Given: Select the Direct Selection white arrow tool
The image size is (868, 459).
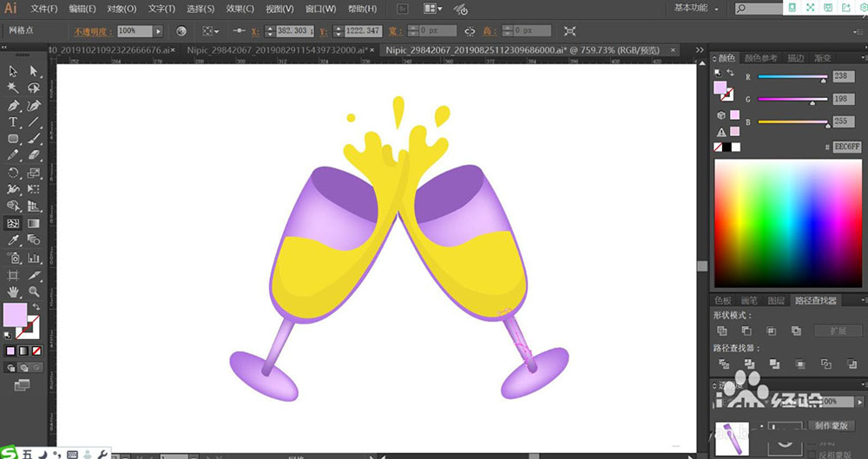Looking at the screenshot, I should [34, 71].
